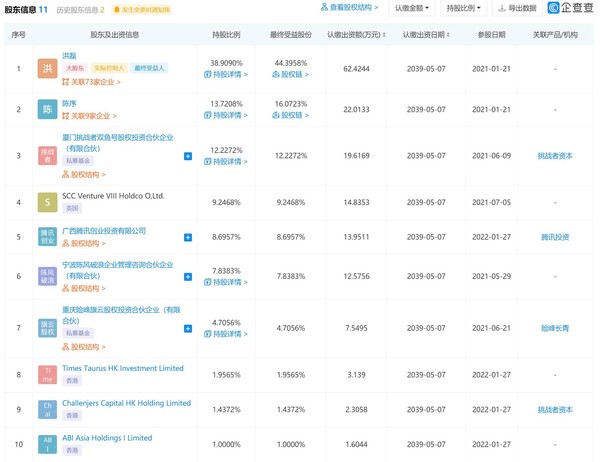This screenshot has width=600, height=462.
Task: Open 查看股权结构 link at top
Action: pyautogui.click(x=349, y=8)
